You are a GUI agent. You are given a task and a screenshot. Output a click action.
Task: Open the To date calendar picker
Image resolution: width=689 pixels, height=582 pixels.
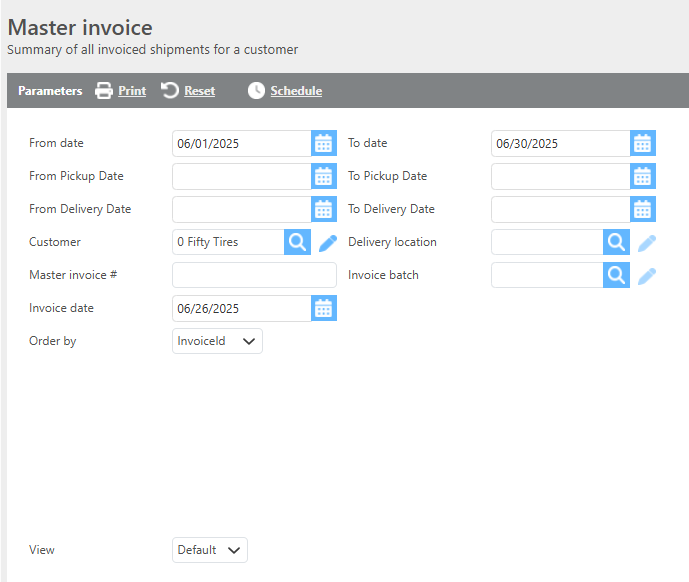tap(643, 143)
